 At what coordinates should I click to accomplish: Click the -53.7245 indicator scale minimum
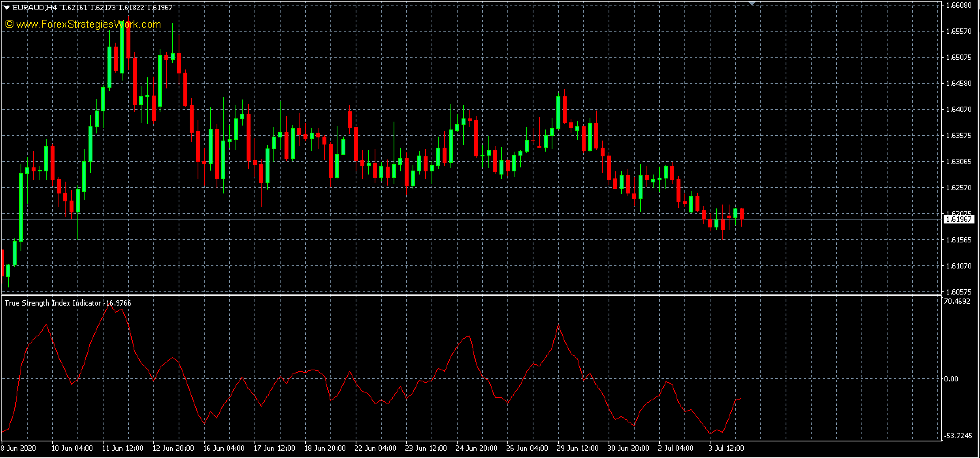958,436
